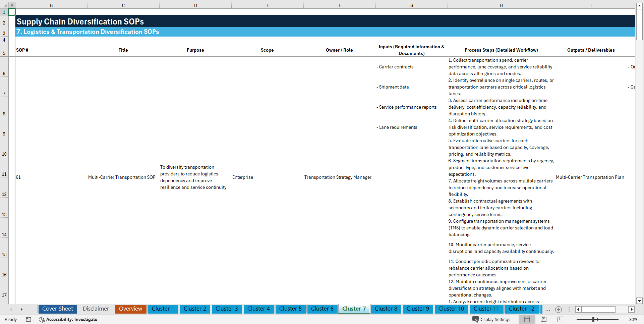Switch to the Cluster 10 sheet
Screen dimensions: 644x324
coord(451,309)
